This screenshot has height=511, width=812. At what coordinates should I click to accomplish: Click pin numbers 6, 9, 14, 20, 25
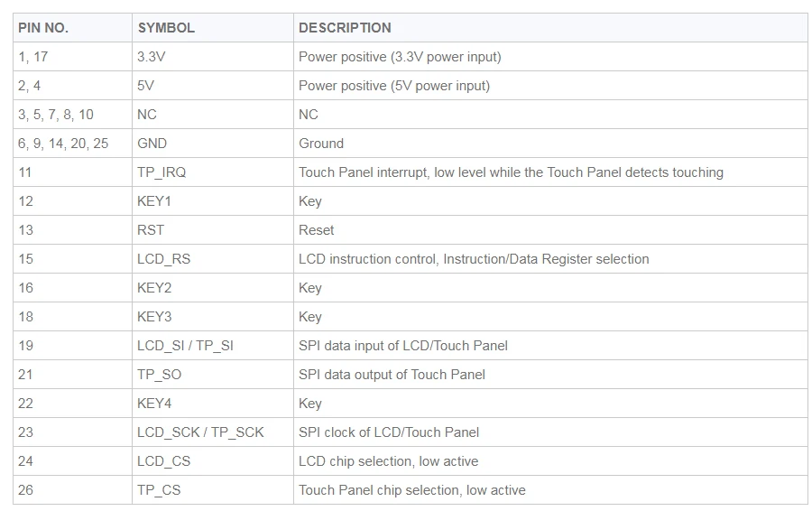(63, 144)
